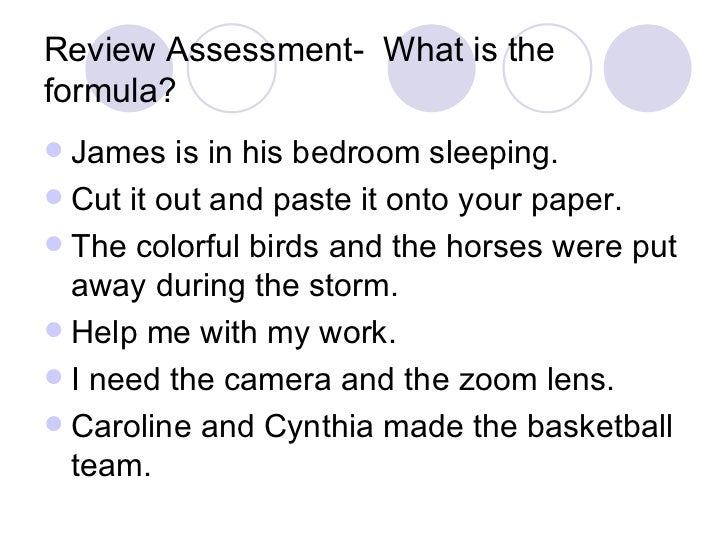The image size is (728, 546).
Task: Select the bullet before 'I need the camera'
Action: point(54,377)
